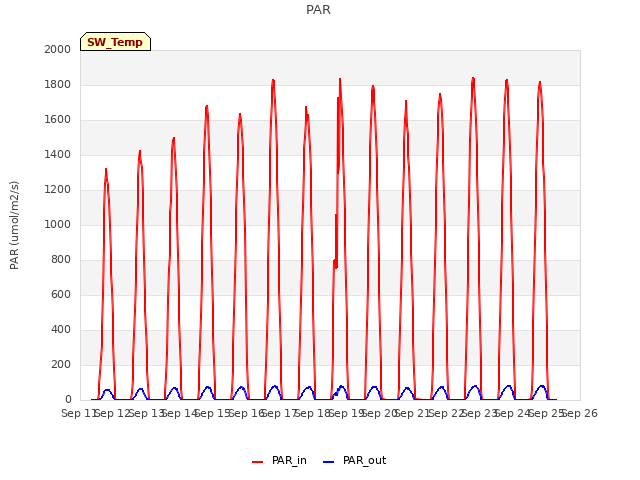Select the 1600 y-axis tick label
The image size is (640, 480).
(58, 120)
